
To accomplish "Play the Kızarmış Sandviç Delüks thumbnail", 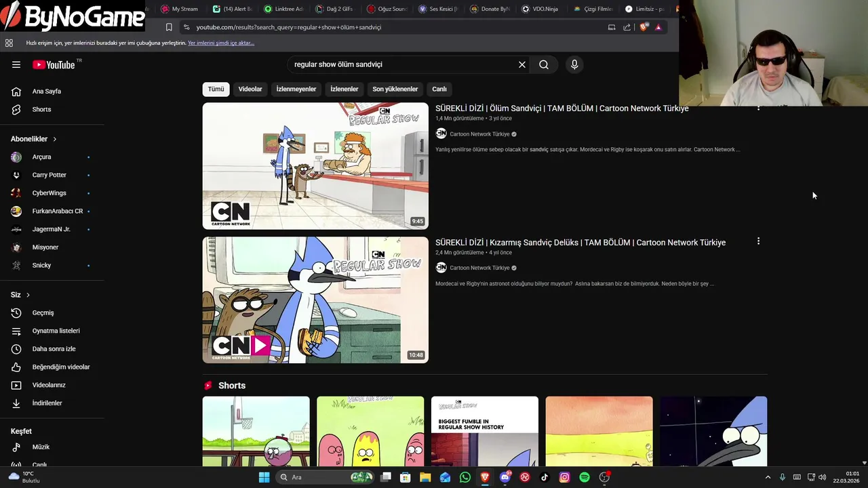I will coord(315,300).
